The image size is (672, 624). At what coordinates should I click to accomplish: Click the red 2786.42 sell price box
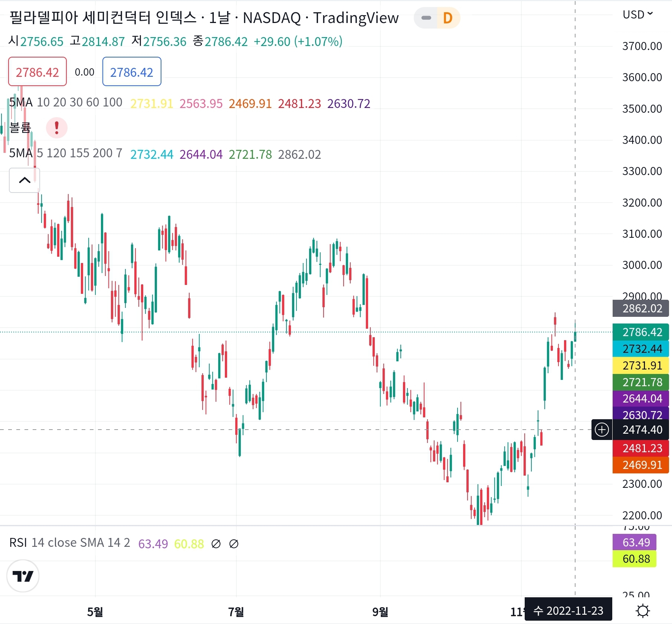click(x=37, y=72)
